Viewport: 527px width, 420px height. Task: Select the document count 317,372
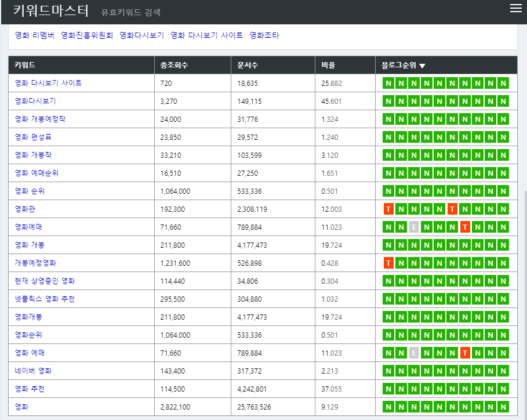tap(249, 371)
